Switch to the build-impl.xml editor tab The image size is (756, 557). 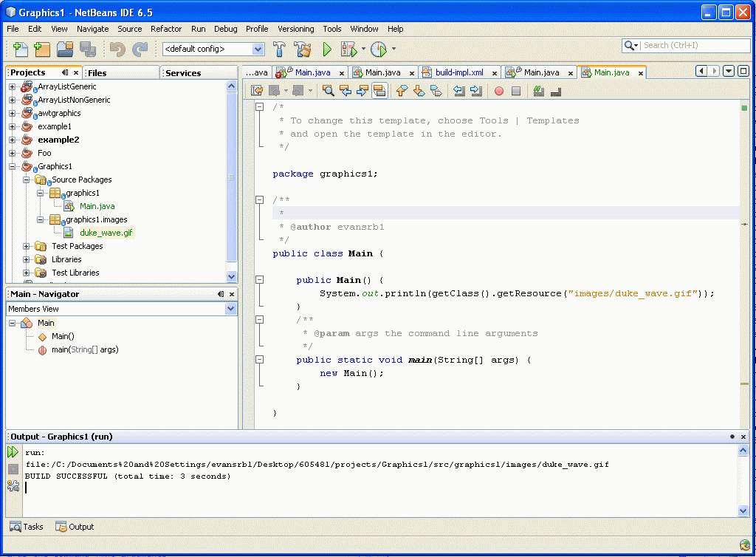tap(459, 72)
